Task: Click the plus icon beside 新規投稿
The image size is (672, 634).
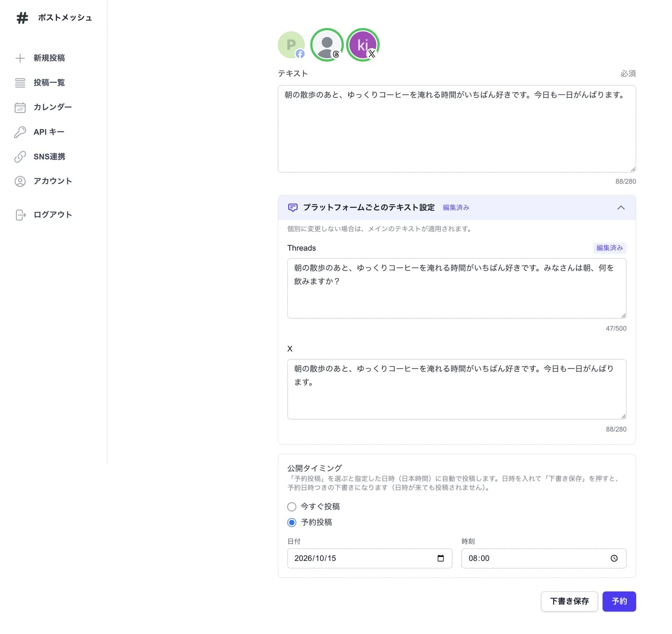Action: coord(20,58)
